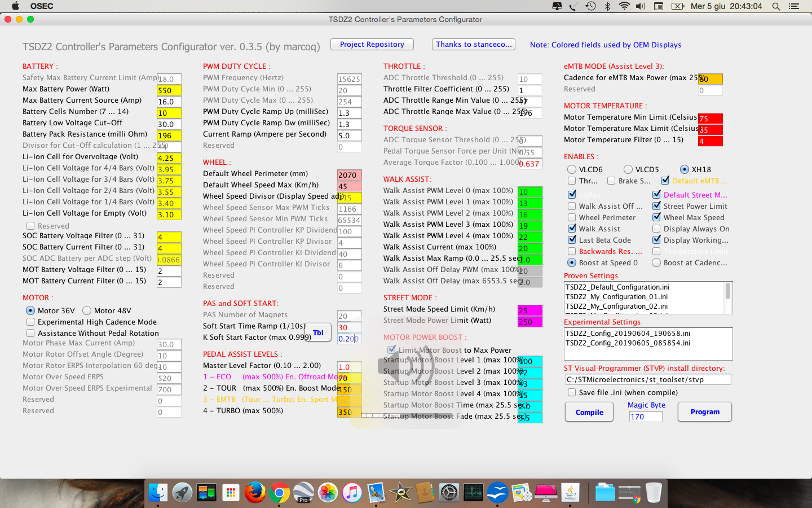Open Google Earth Pro in the Dock

(x=303, y=493)
